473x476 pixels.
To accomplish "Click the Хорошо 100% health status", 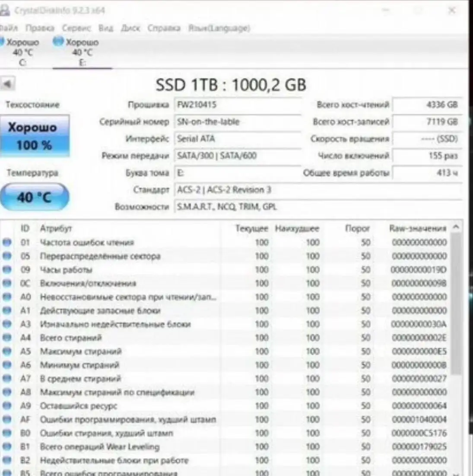I will [x=35, y=135].
